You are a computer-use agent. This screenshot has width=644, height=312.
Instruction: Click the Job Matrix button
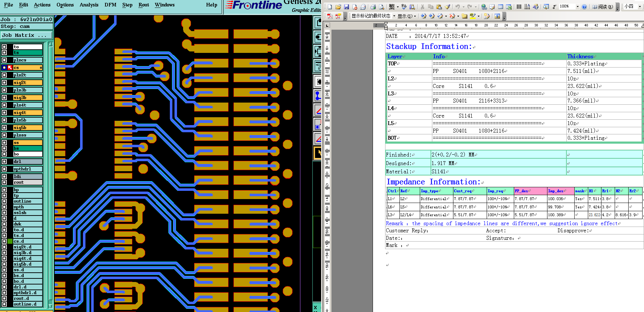point(26,35)
